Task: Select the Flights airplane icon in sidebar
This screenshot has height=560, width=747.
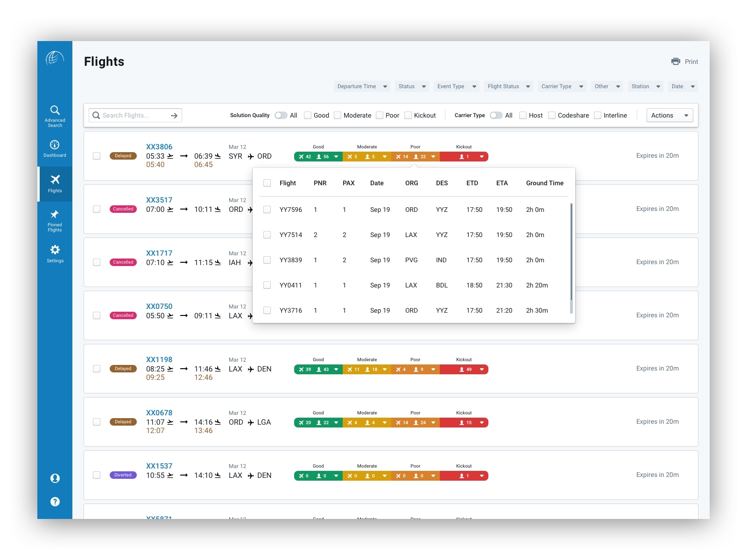Action: pyautogui.click(x=55, y=179)
